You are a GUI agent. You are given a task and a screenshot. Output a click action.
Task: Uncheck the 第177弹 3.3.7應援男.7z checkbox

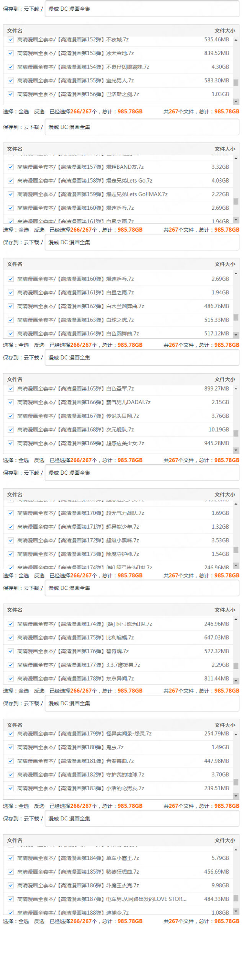pyautogui.click(x=11, y=665)
